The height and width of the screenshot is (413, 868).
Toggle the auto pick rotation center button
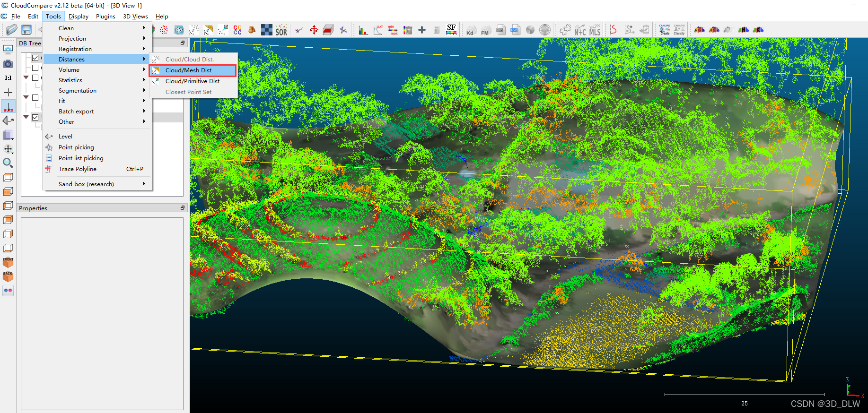(x=8, y=106)
